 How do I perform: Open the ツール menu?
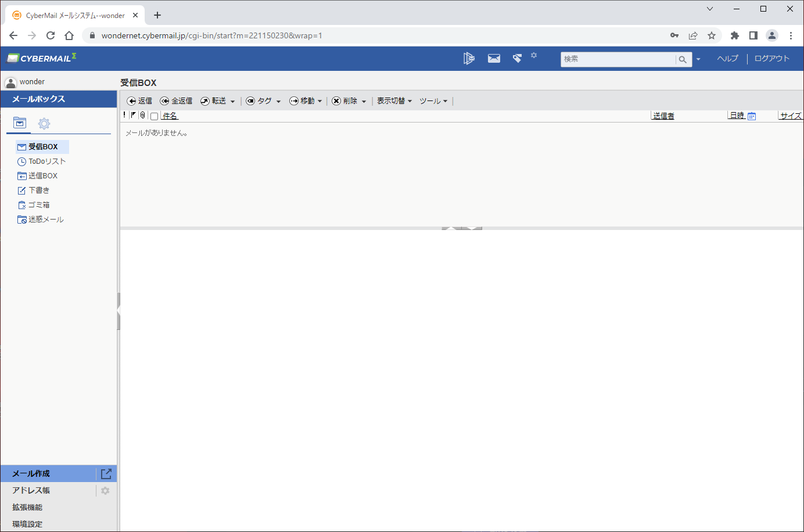coord(433,101)
